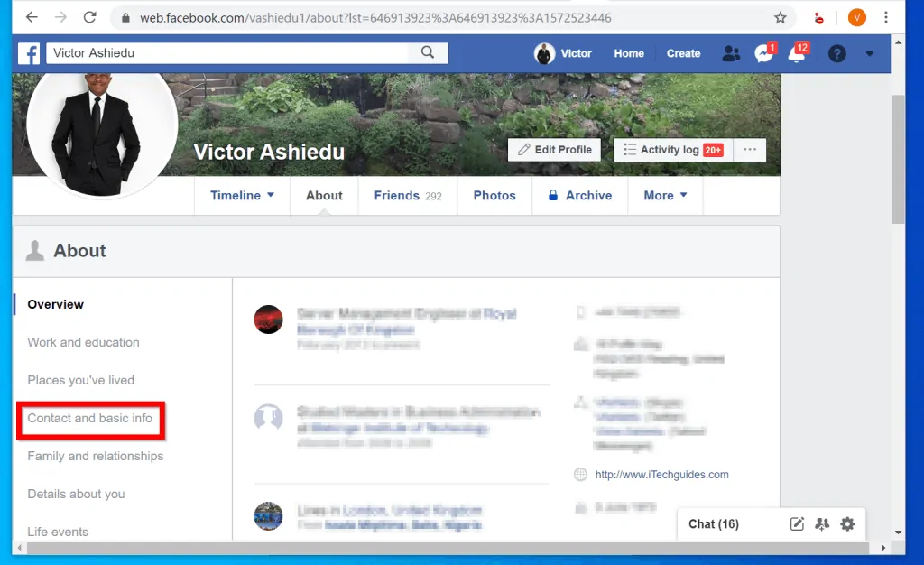Viewport: 924px width, 565px height.
Task: Open the Archive tab
Action: click(580, 196)
